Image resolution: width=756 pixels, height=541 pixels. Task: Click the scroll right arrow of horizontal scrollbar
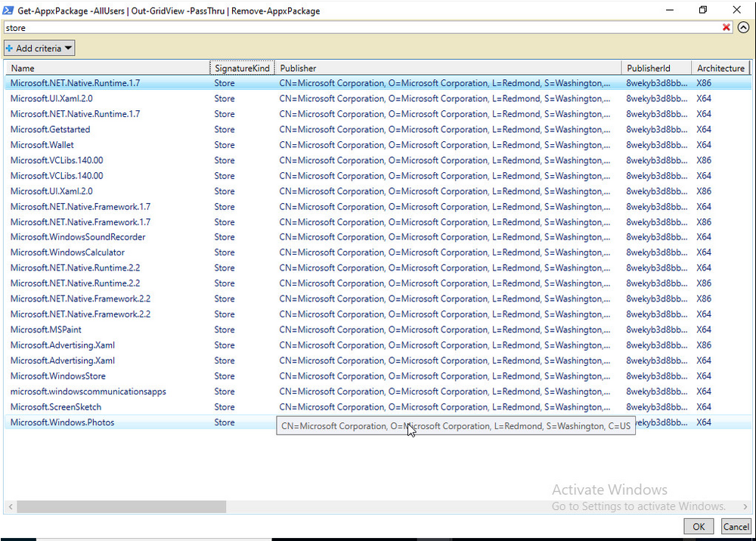click(745, 506)
